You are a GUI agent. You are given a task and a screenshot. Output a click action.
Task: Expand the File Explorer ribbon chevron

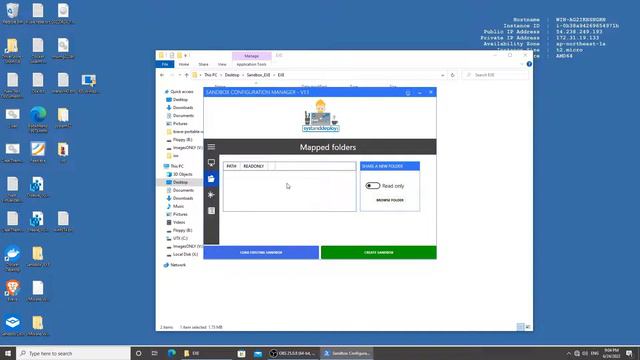[522, 64]
